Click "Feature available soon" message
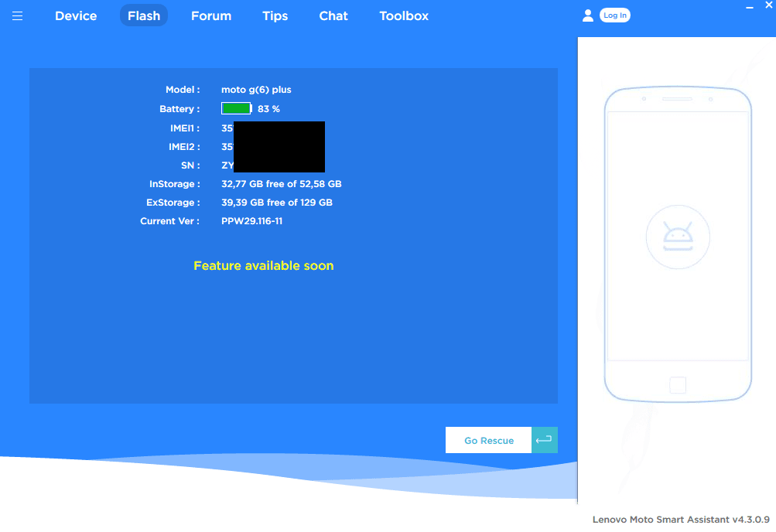The width and height of the screenshot is (776, 532). tap(264, 265)
